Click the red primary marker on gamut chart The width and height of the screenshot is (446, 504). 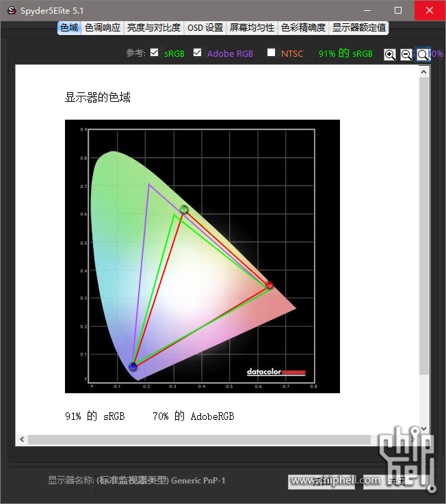(x=270, y=284)
